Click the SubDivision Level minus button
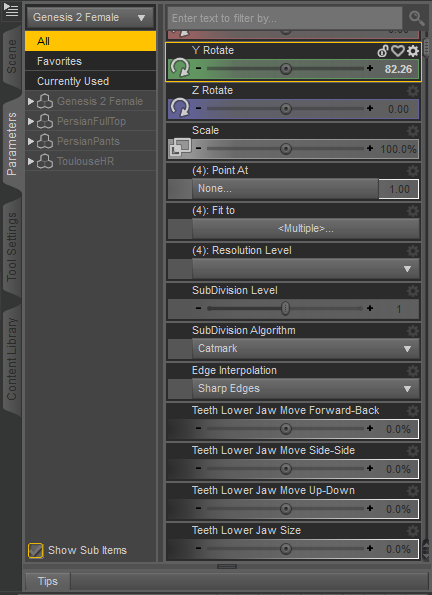This screenshot has height=595, width=432. (x=199, y=309)
